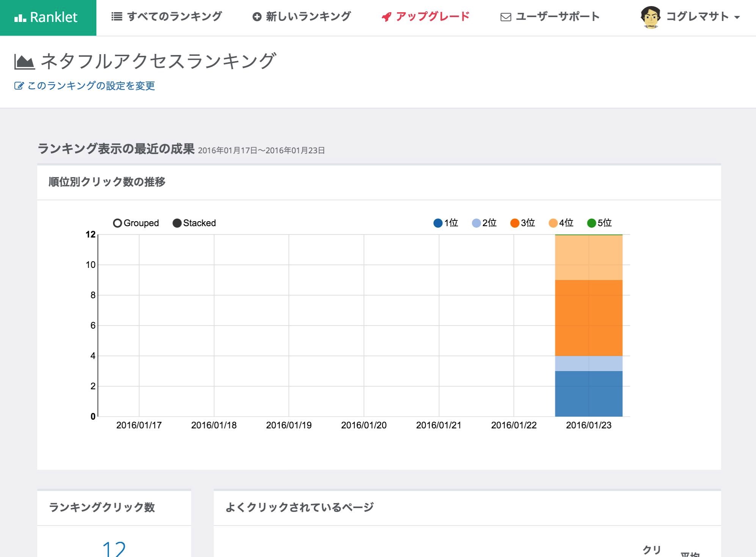Click the dark orange 3位 bar segment

coord(589,318)
